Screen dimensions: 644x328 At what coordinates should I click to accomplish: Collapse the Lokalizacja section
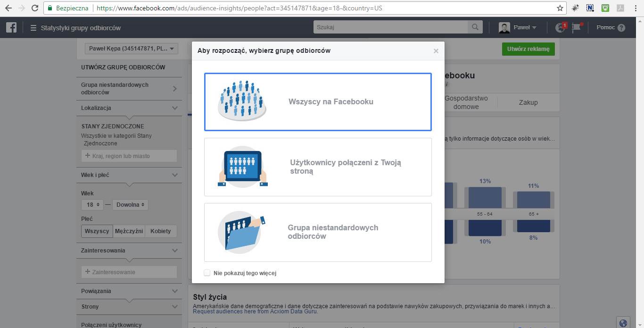(175, 108)
